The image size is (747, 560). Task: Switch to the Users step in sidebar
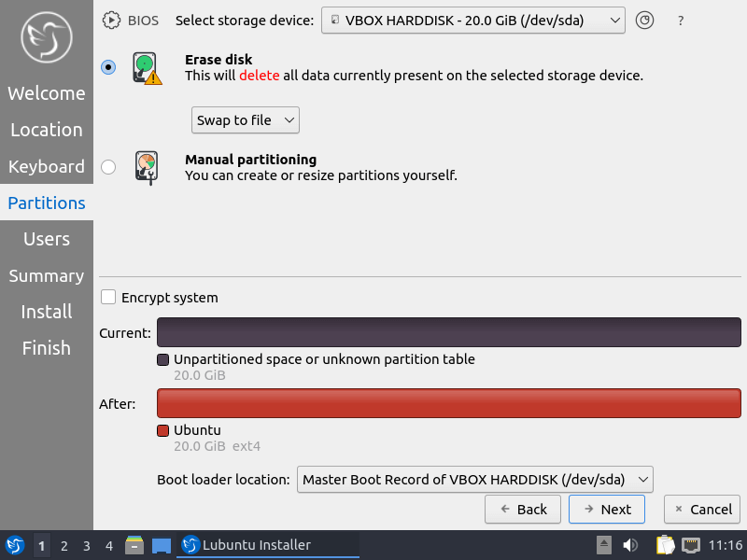tap(47, 239)
